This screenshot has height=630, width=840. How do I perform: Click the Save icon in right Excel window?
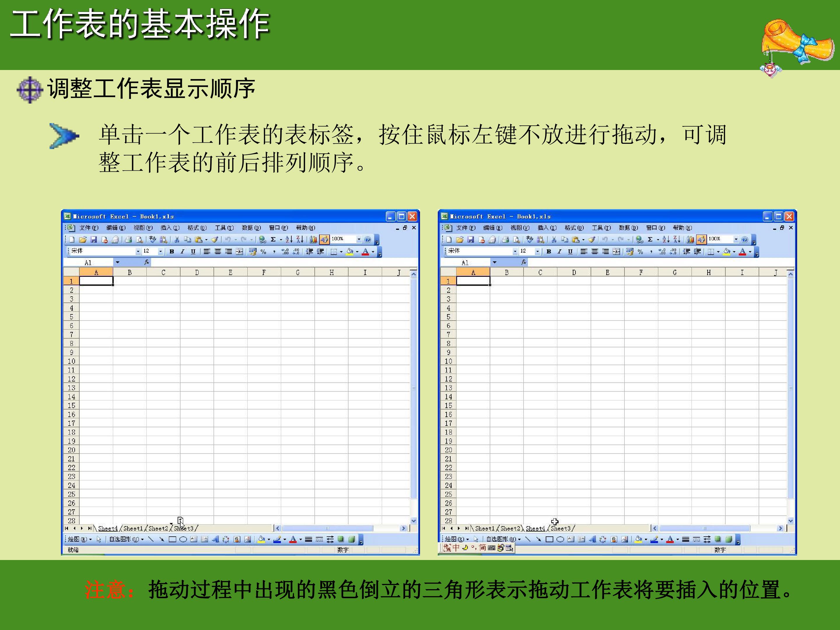click(471, 240)
